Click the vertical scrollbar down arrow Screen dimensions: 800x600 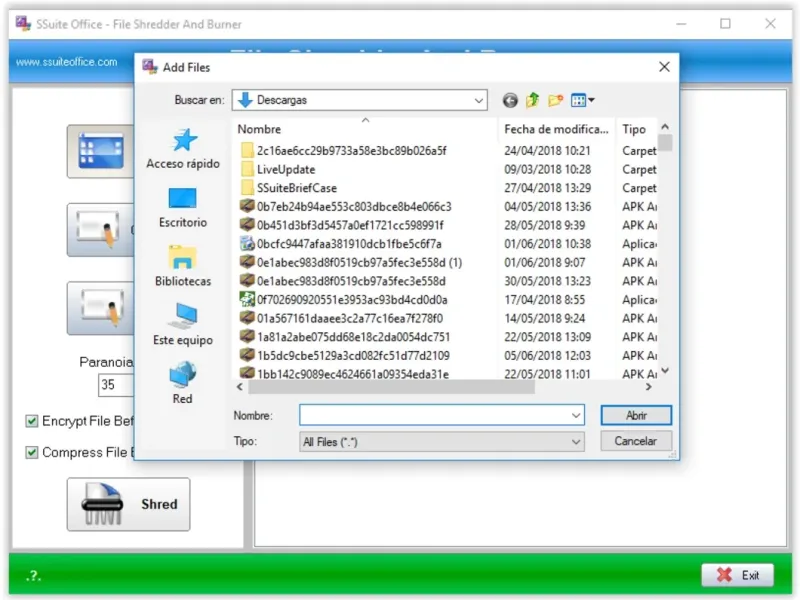665,370
